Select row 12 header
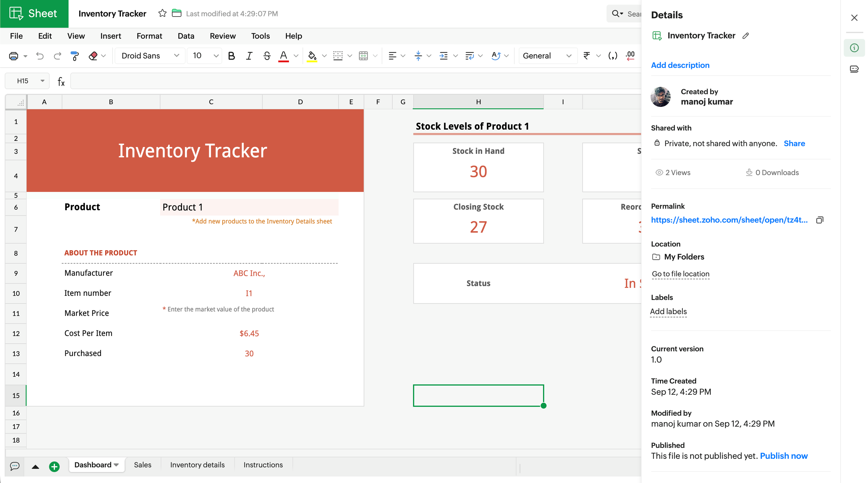The height and width of the screenshot is (483, 868). coord(16,333)
